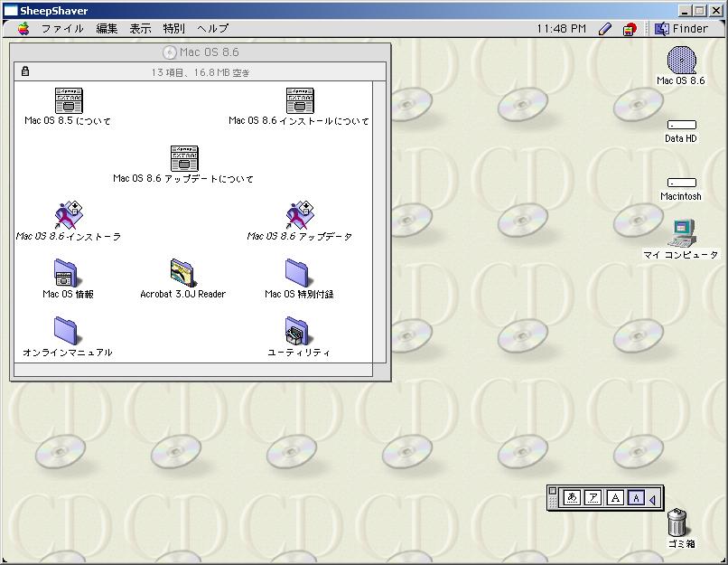This screenshot has width=728, height=565.
Task: Click the Acrobat 3.0J Reader label
Action: [x=183, y=294]
